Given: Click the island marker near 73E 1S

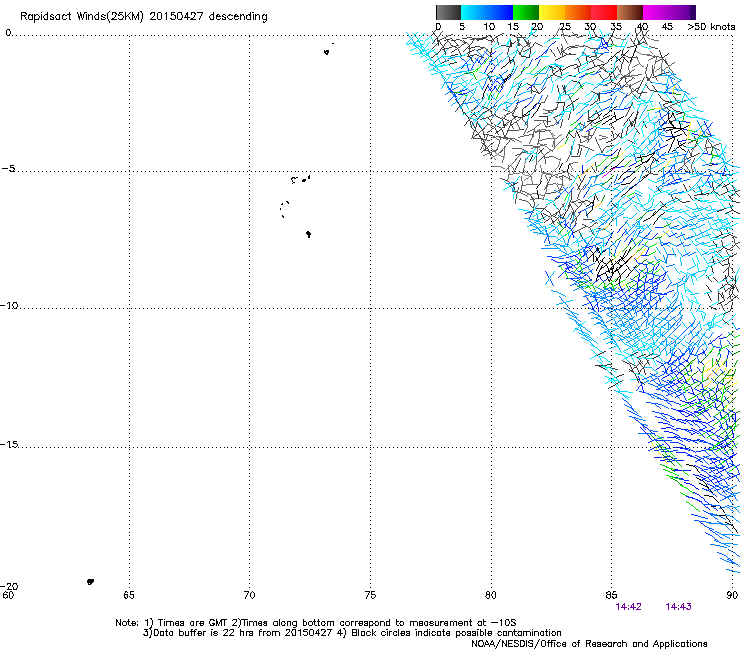Looking at the screenshot, I should pos(327,52).
